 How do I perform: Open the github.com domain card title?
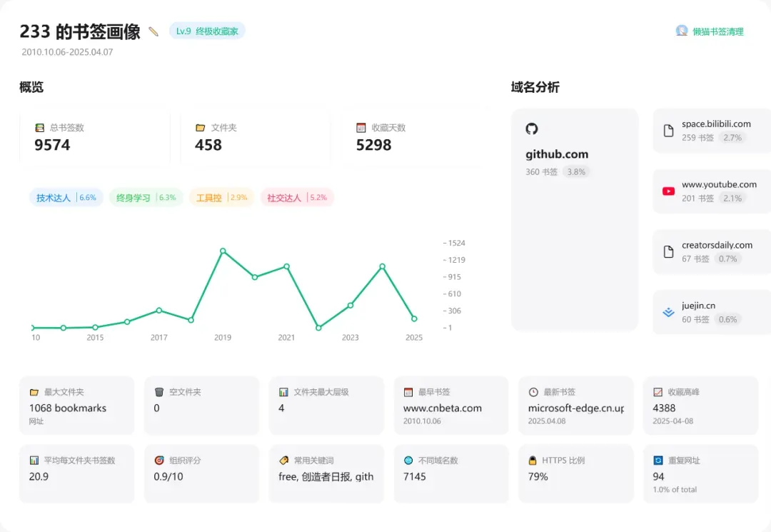[x=557, y=154]
